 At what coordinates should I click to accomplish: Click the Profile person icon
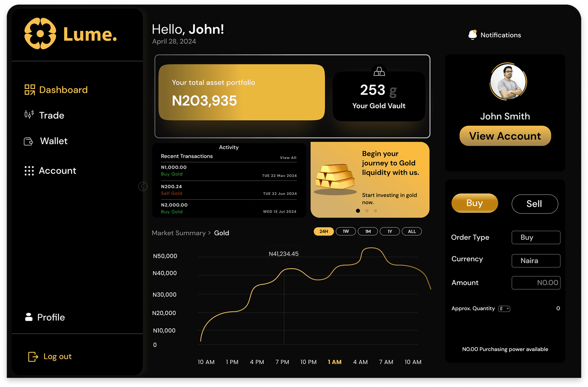coord(29,317)
